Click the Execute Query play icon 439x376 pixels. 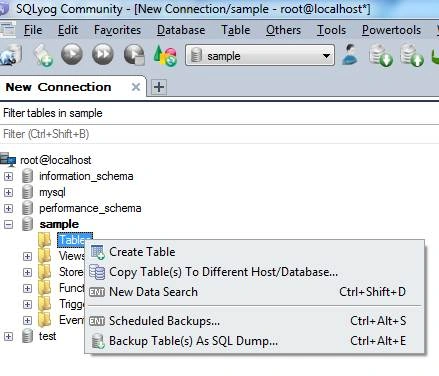pyautogui.click(x=72, y=54)
